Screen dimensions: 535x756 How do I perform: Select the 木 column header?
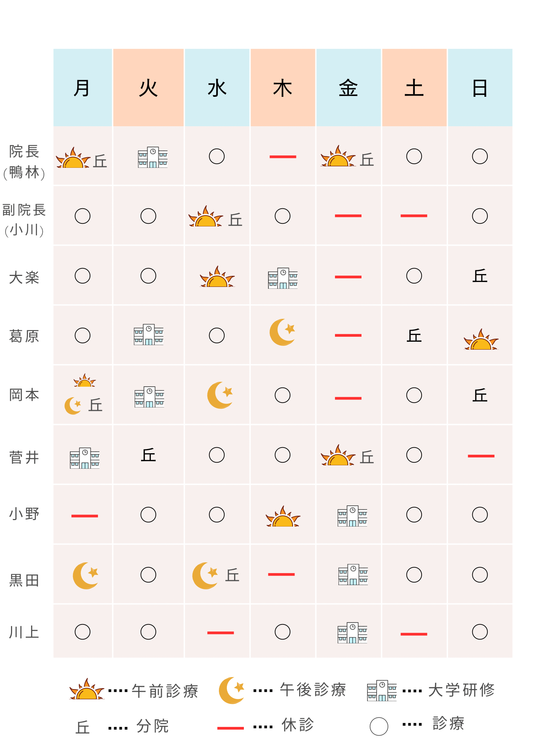click(283, 88)
